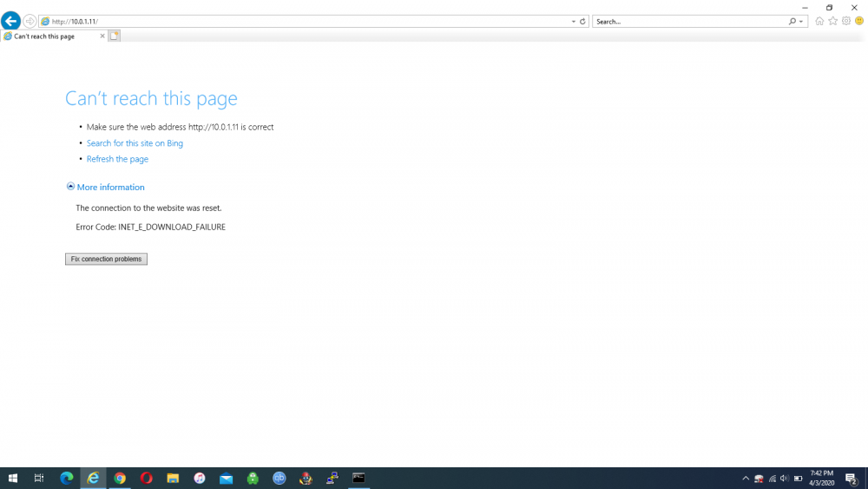Screen dimensions: 868x489
Task: Switch to the Command Prompt window in the taskbar
Action: [x=358, y=478]
